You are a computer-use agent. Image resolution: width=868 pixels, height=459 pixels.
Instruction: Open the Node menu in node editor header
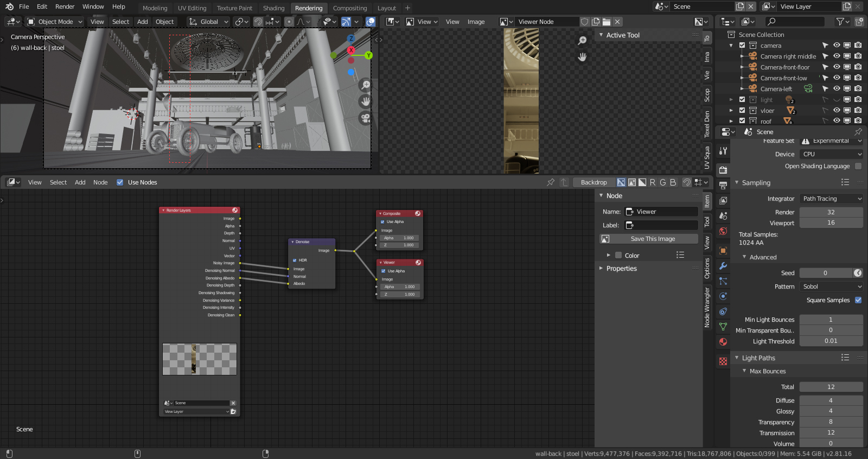pyautogui.click(x=100, y=182)
